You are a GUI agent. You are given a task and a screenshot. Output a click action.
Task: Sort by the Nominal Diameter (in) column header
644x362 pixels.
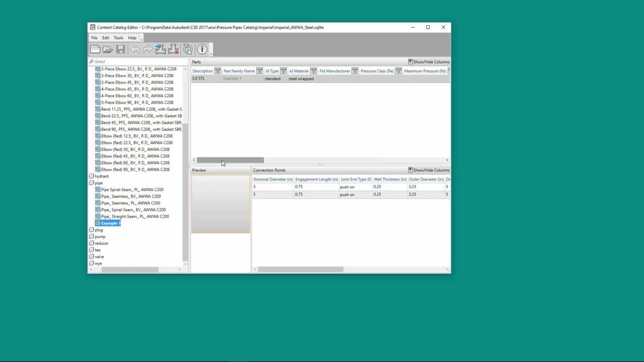click(273, 179)
